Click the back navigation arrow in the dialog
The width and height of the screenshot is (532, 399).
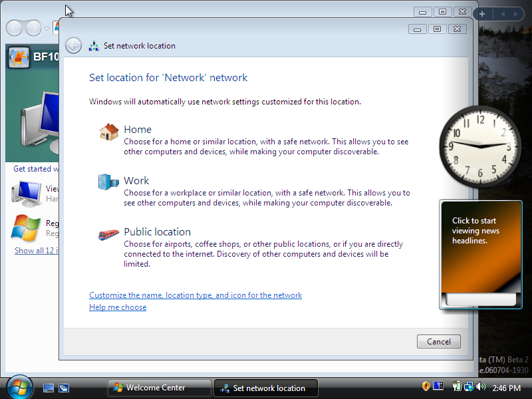73,45
